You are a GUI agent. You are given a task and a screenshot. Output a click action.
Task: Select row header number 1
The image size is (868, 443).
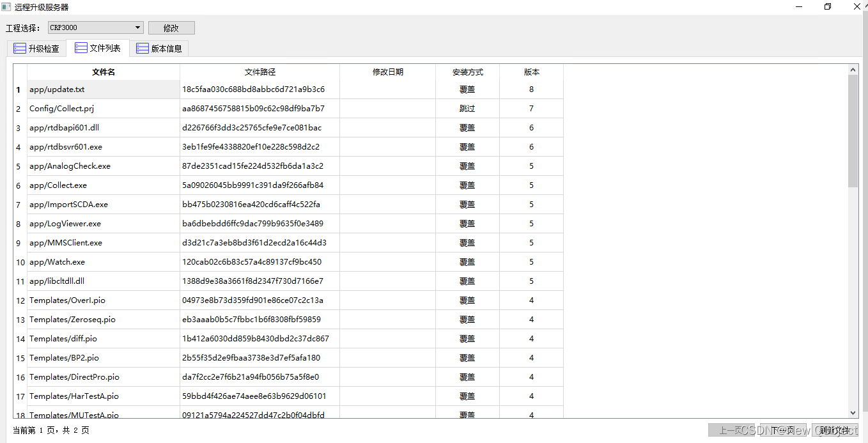click(x=20, y=89)
